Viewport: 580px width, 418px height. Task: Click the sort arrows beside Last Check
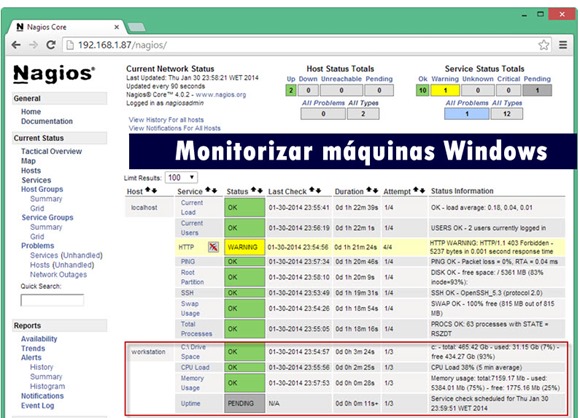(x=315, y=190)
